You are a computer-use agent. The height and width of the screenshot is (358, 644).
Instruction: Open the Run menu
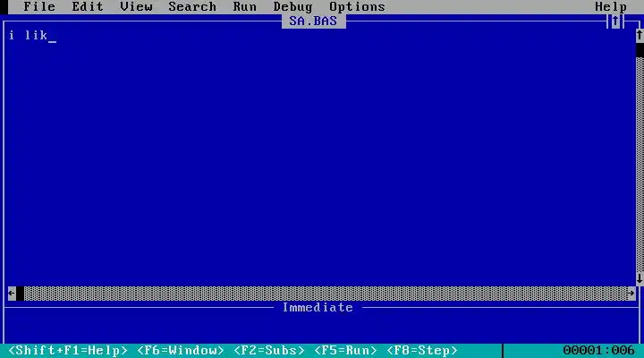(245, 6)
